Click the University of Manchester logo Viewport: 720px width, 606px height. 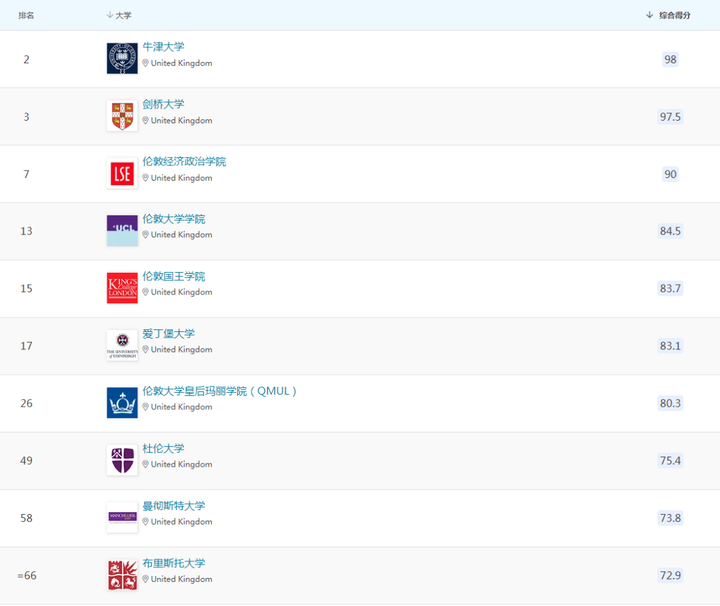[x=122, y=517]
